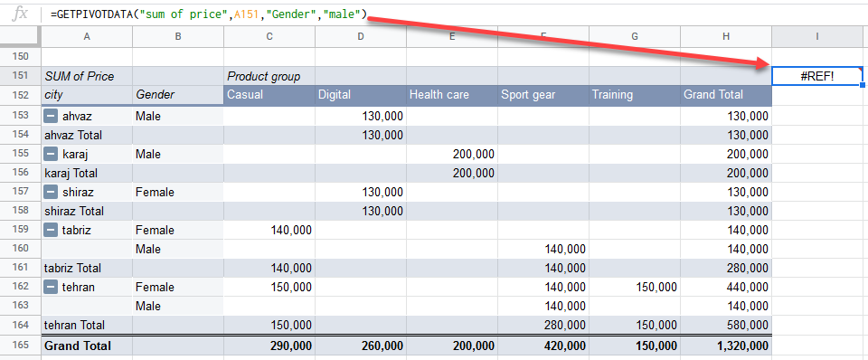Click the Health care column header
Screen dimensions: 868x360
click(x=452, y=95)
